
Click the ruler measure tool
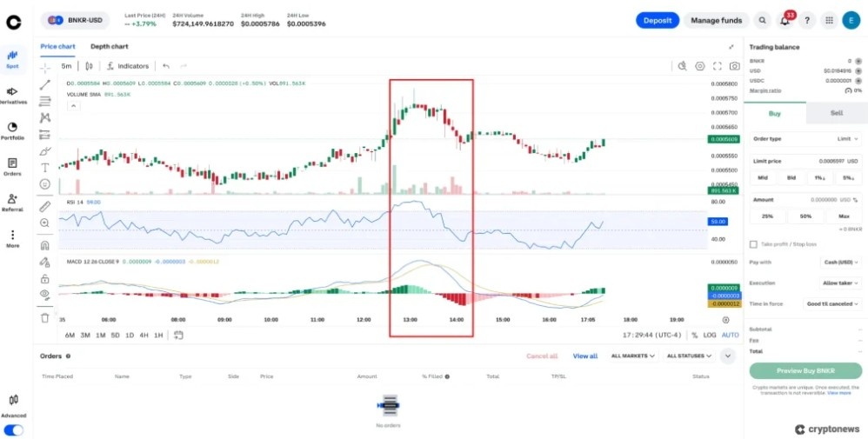pyautogui.click(x=45, y=206)
